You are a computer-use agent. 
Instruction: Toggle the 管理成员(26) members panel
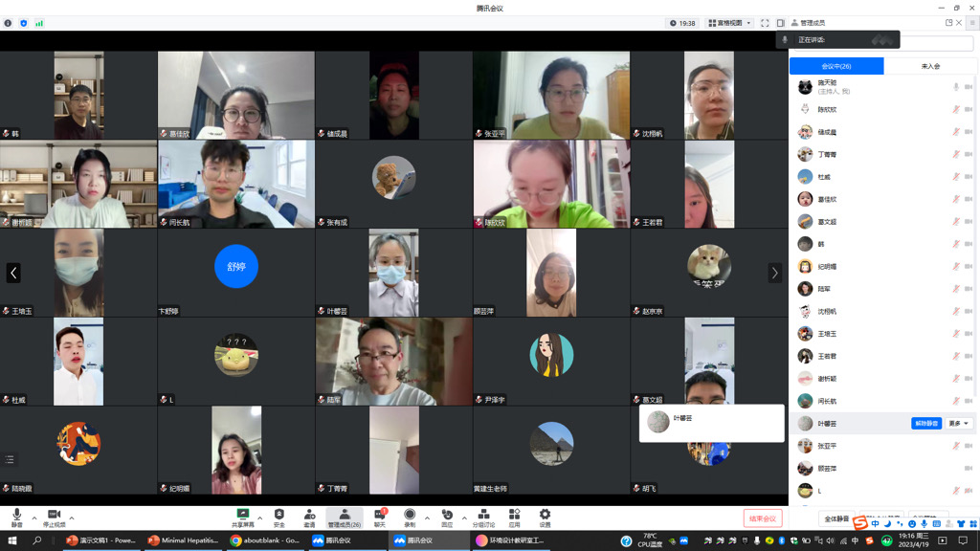pos(345,518)
